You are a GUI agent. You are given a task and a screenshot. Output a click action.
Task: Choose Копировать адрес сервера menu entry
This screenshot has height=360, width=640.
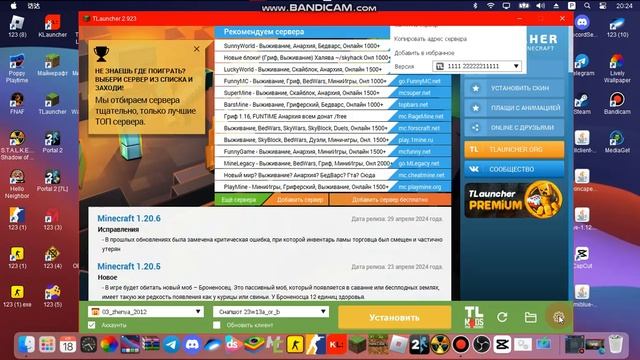click(430, 39)
